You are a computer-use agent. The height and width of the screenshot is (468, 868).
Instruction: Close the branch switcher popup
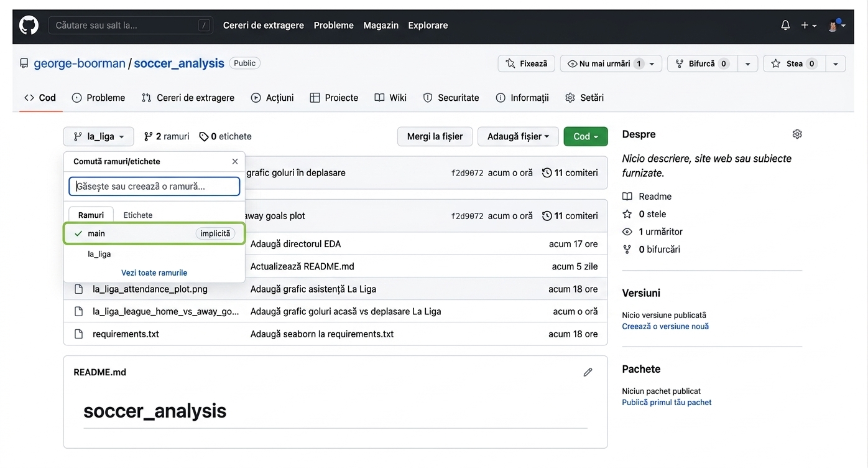coord(235,161)
